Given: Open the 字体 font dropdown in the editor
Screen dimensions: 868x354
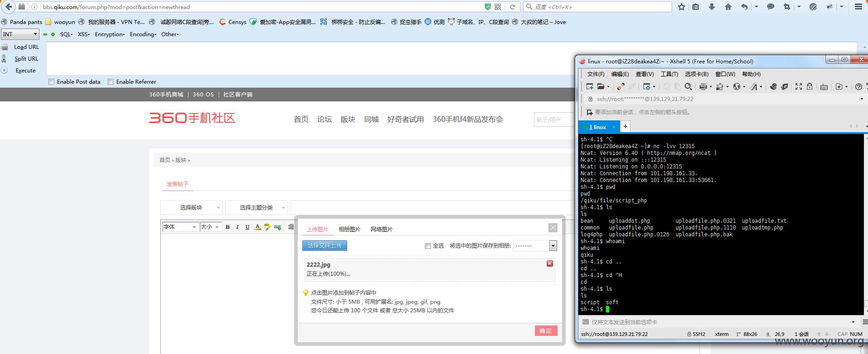Looking at the screenshot, I should point(180,227).
